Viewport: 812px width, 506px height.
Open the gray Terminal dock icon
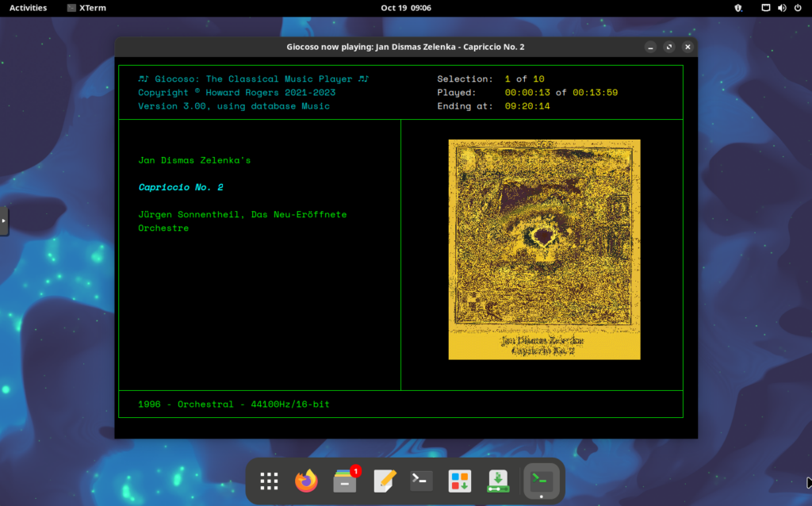click(x=421, y=481)
